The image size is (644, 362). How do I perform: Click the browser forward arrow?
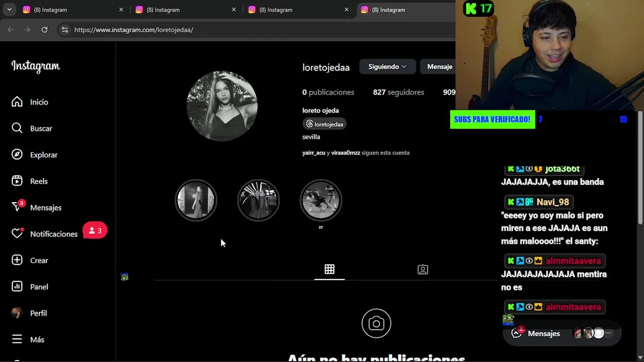(x=27, y=30)
